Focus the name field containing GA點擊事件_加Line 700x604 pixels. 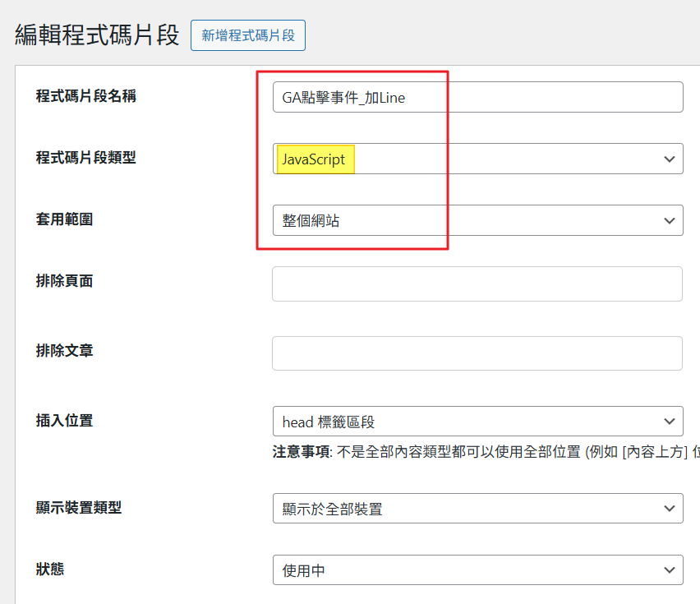click(477, 97)
